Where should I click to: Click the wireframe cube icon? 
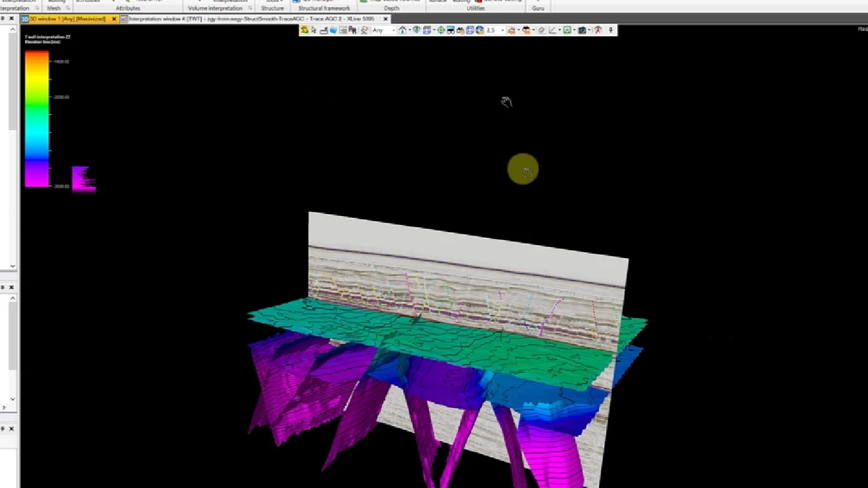[470, 30]
